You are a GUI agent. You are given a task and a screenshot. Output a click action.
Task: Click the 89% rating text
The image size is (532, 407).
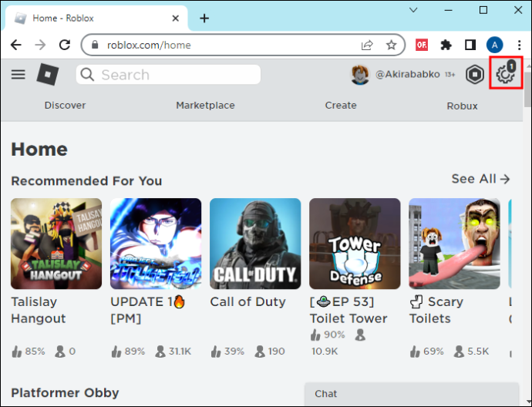click(135, 351)
